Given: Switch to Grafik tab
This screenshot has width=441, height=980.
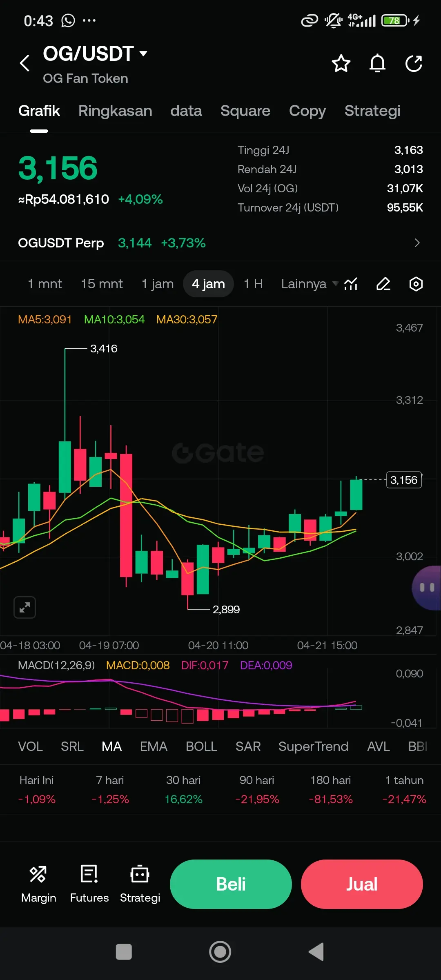Looking at the screenshot, I should click(x=39, y=111).
